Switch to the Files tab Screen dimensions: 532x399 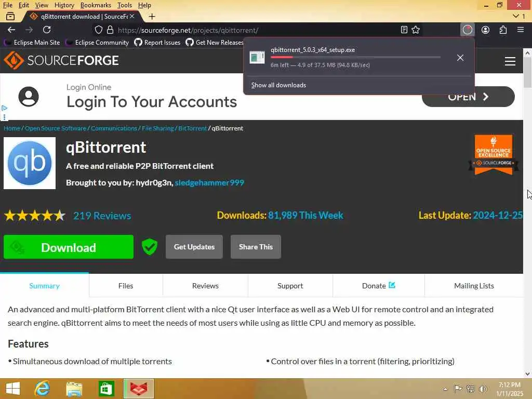pyautogui.click(x=126, y=286)
